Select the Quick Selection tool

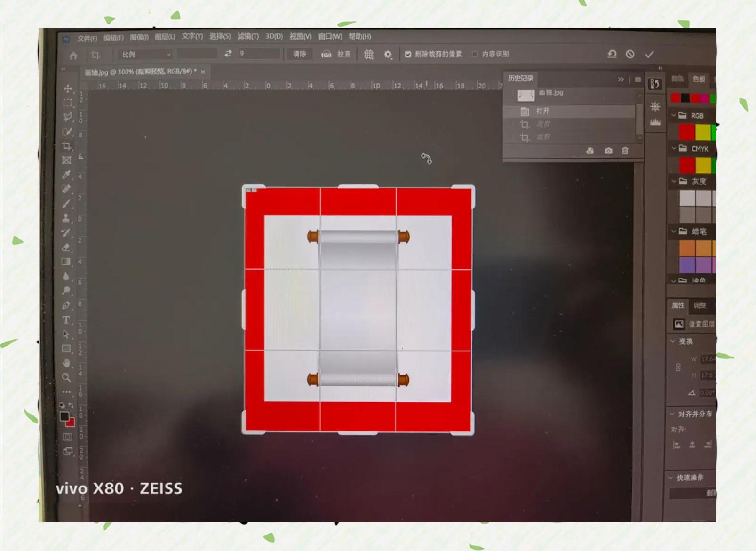67,131
